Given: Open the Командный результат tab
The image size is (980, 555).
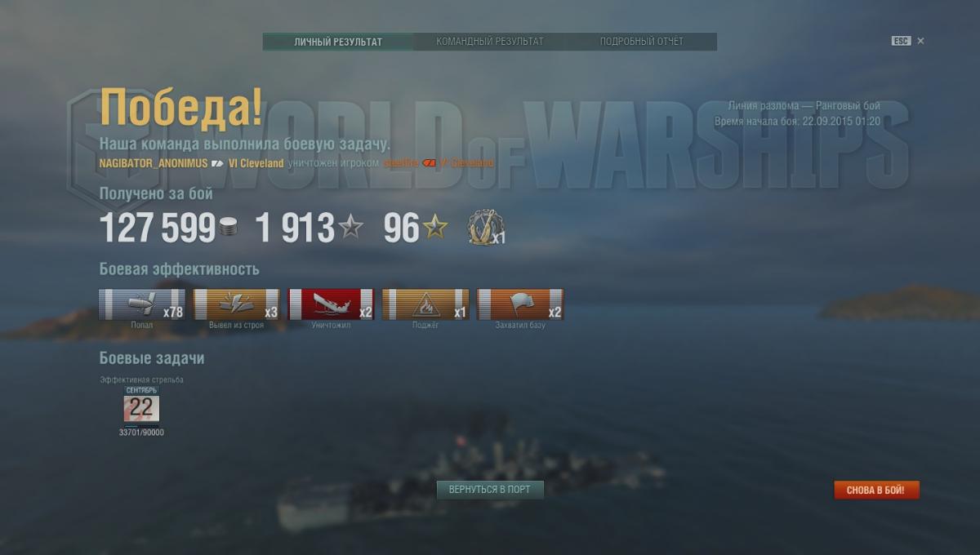Looking at the screenshot, I should pyautogui.click(x=489, y=42).
